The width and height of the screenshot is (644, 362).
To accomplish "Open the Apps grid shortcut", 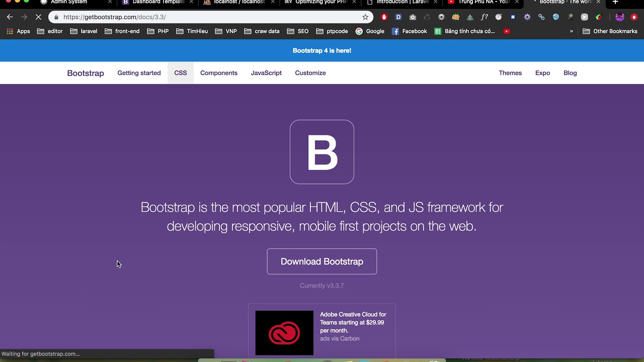I will pos(18,31).
